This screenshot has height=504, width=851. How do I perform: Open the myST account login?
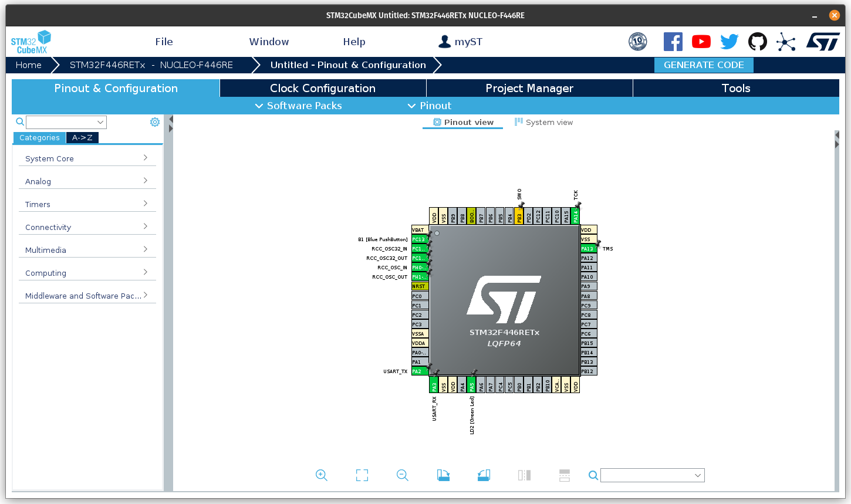point(461,42)
